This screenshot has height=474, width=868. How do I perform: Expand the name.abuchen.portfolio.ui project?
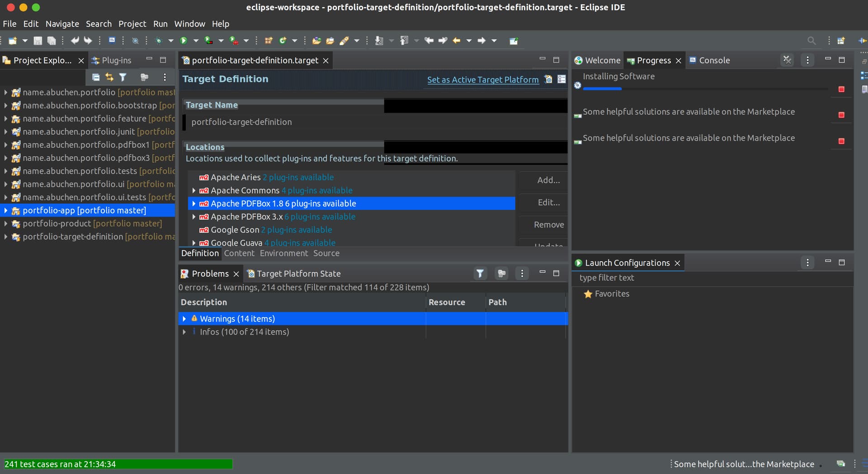point(5,184)
